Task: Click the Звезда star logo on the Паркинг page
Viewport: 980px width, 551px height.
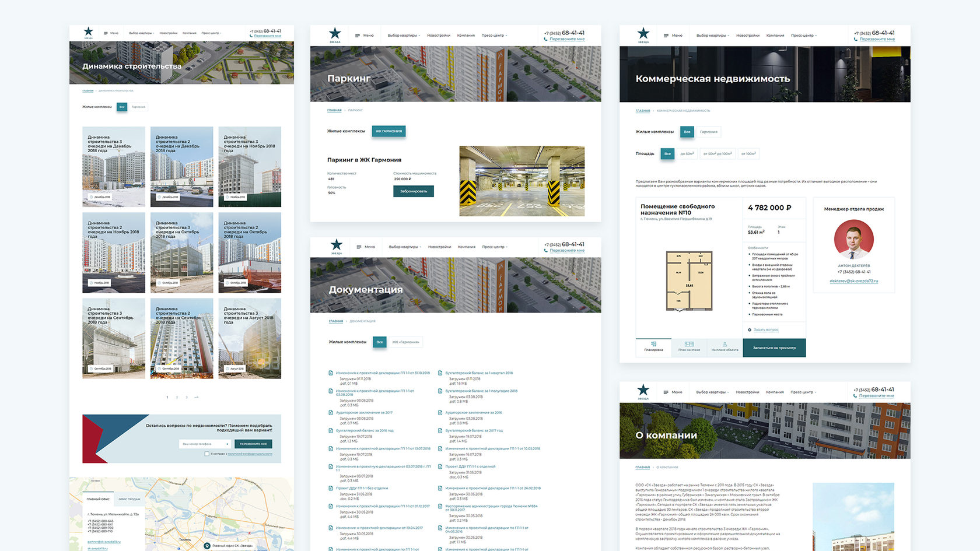Action: (335, 34)
